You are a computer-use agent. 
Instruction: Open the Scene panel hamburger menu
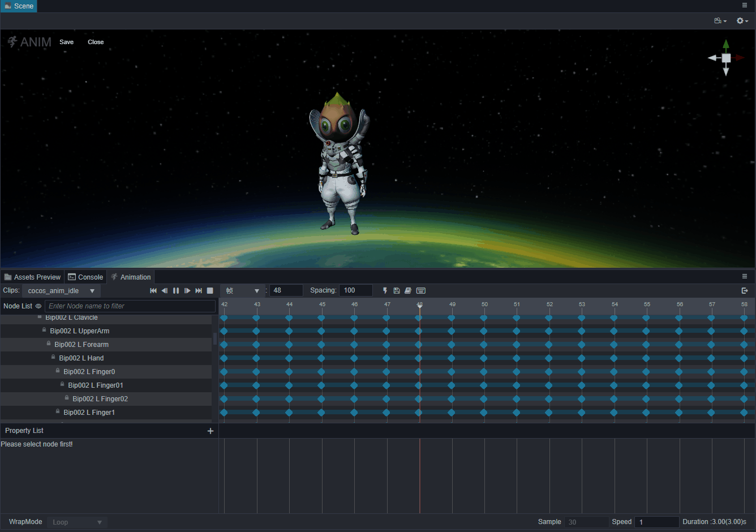[x=745, y=6]
